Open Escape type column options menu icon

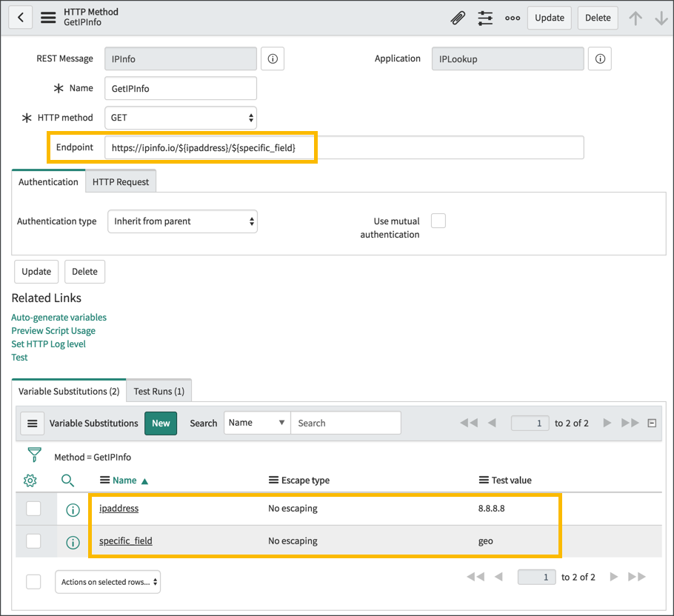[273, 480]
